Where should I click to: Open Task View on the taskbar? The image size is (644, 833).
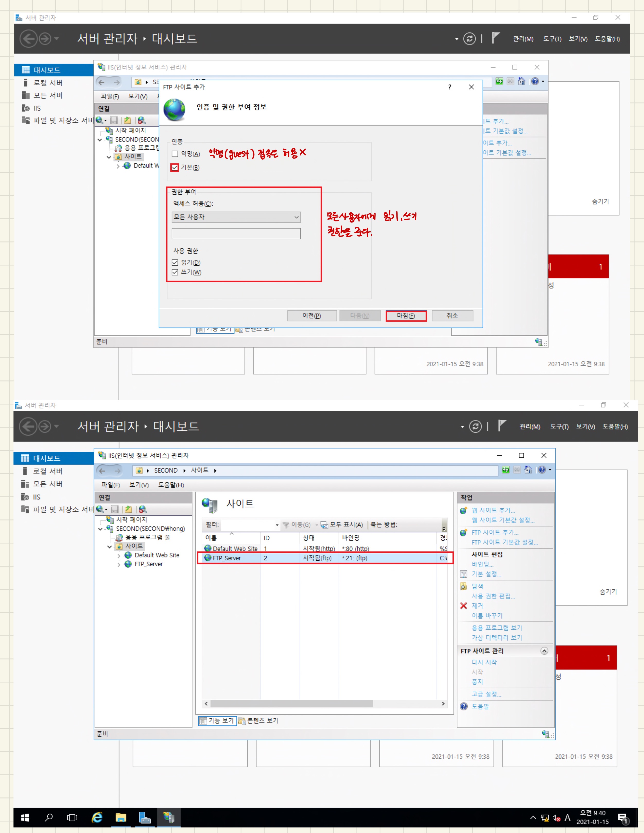[72, 818]
